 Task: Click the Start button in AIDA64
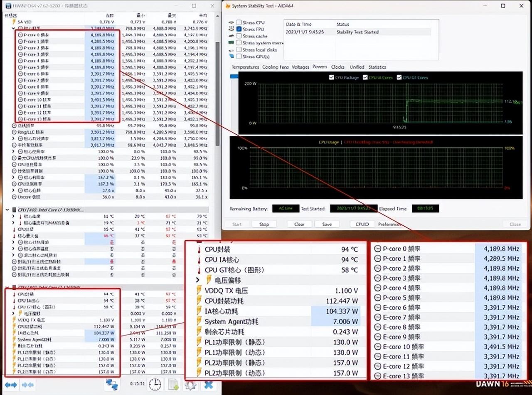click(x=237, y=224)
